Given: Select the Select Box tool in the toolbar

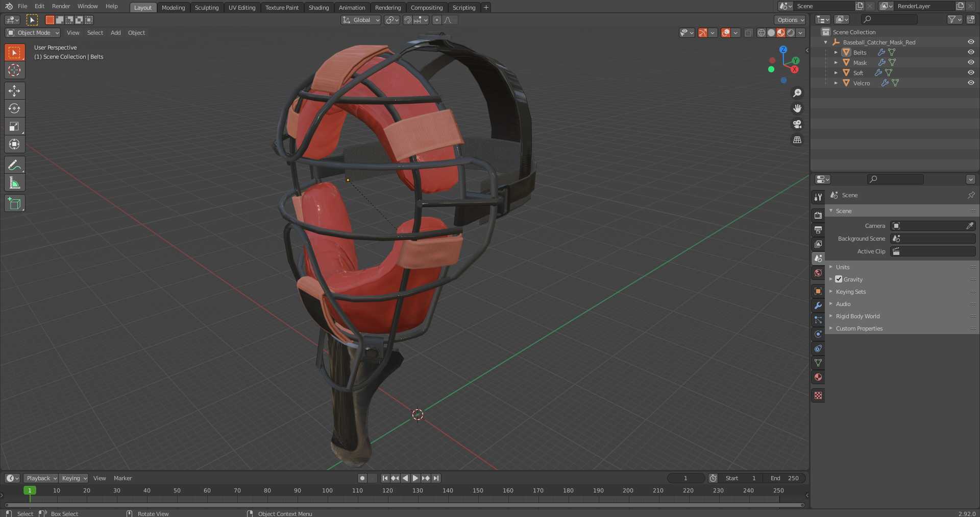Looking at the screenshot, I should [x=14, y=52].
